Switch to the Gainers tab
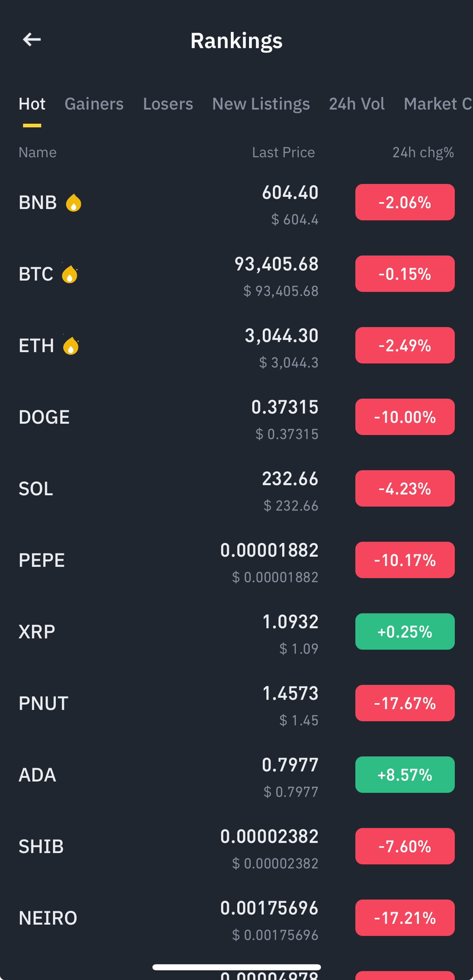The image size is (473, 980). (x=94, y=104)
